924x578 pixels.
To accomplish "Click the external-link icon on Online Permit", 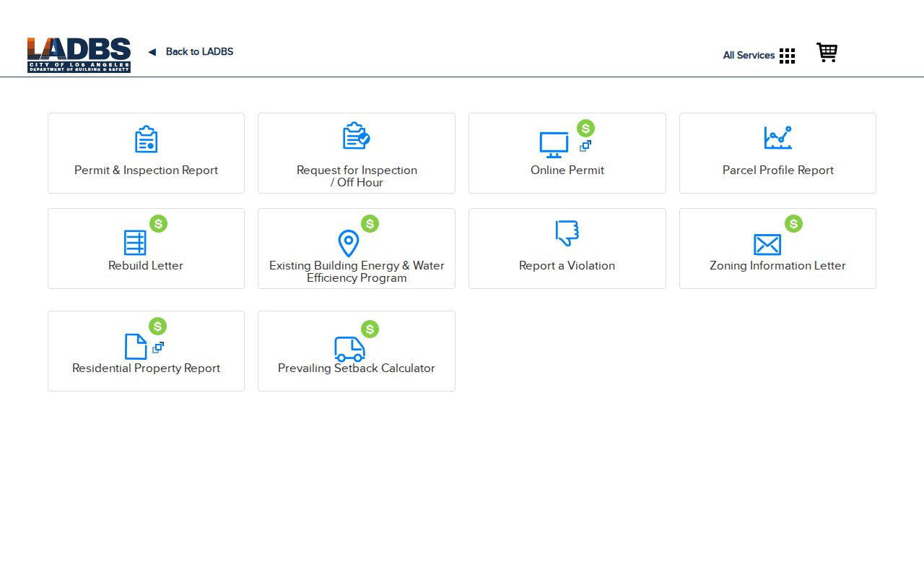I will click(x=585, y=146).
